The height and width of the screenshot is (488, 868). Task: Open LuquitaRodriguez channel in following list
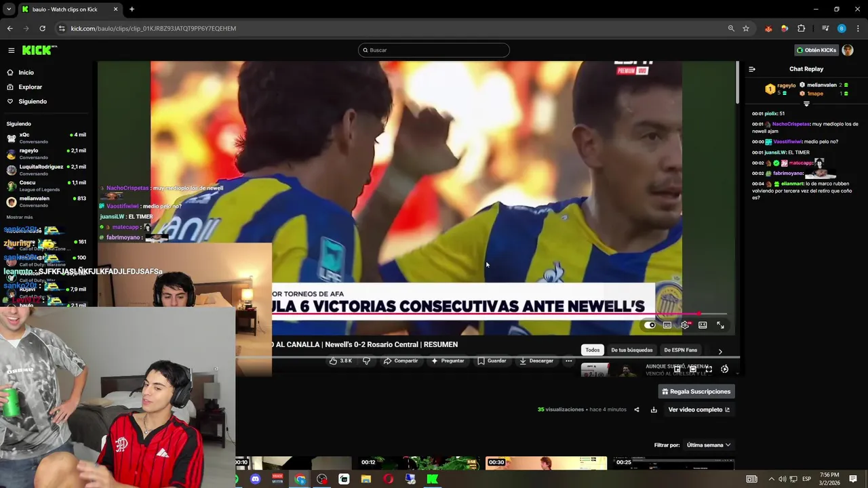pos(46,169)
